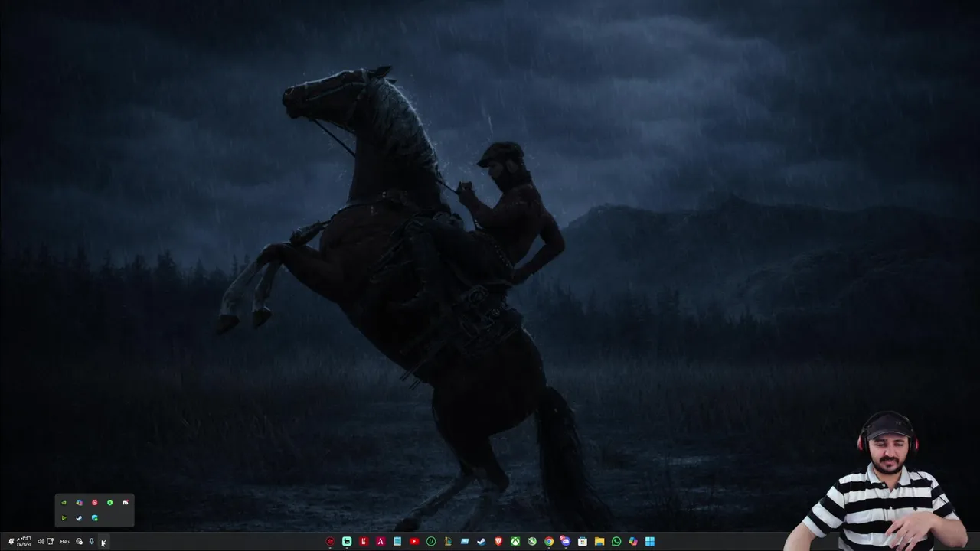Click the red round icon in tray overflow
The height and width of the screenshot is (551, 980).
pyautogui.click(x=95, y=503)
